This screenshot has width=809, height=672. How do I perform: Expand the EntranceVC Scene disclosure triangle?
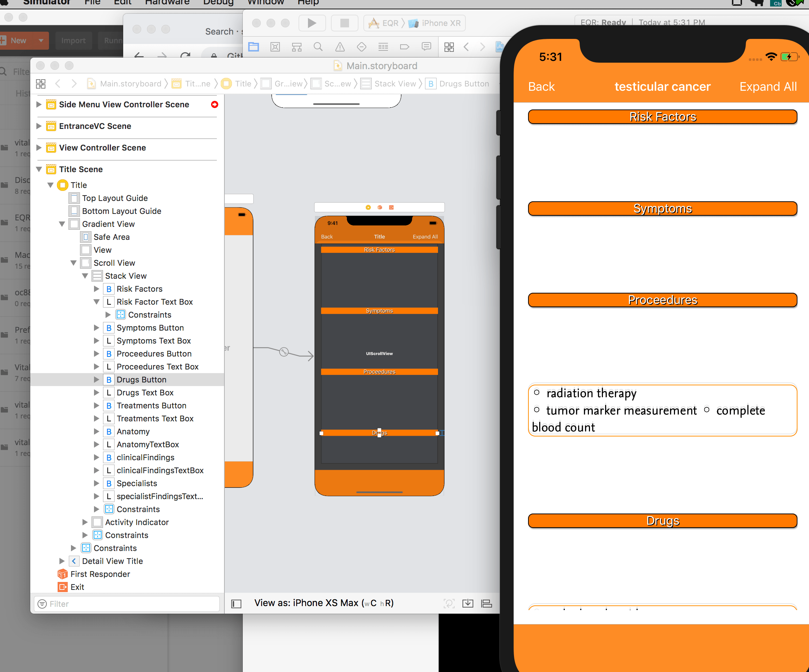[39, 126]
